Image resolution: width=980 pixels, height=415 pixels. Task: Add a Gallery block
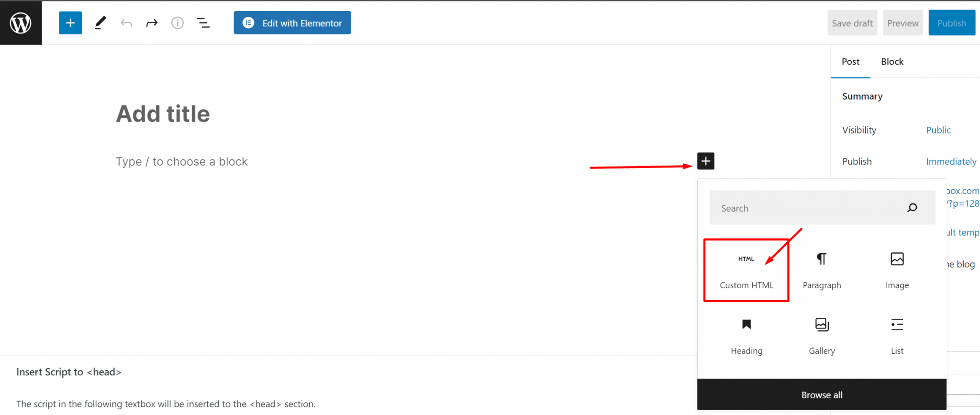(x=822, y=336)
